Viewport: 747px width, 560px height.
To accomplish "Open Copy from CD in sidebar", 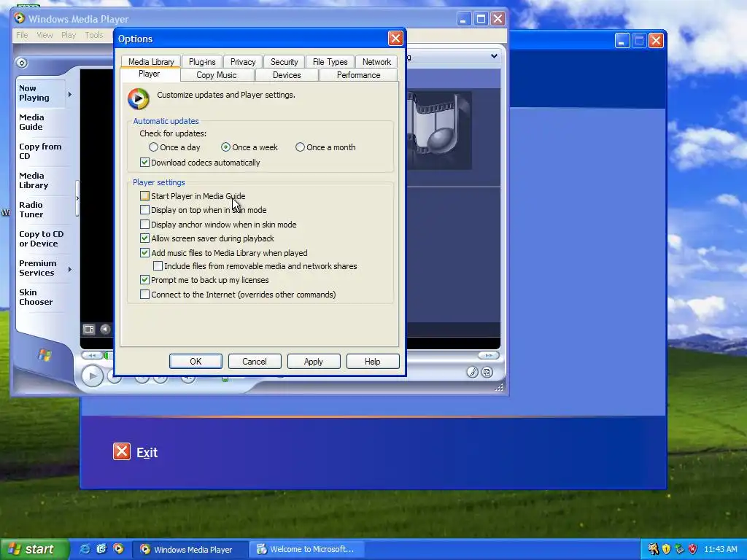I will tap(40, 151).
